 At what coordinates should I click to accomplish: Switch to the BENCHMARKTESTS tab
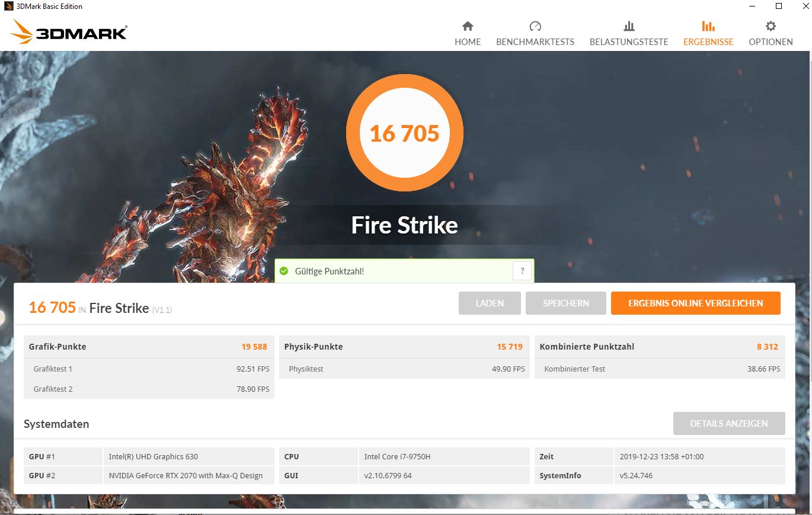535,42
